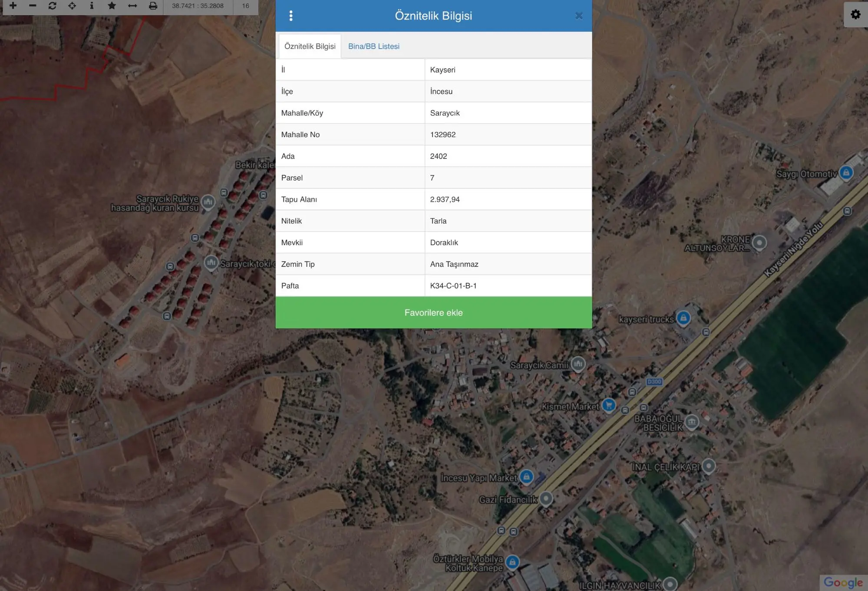Screen dimensions: 868x591
Task: Close the Öznitelik Bilgisi dialog
Action: click(x=579, y=16)
